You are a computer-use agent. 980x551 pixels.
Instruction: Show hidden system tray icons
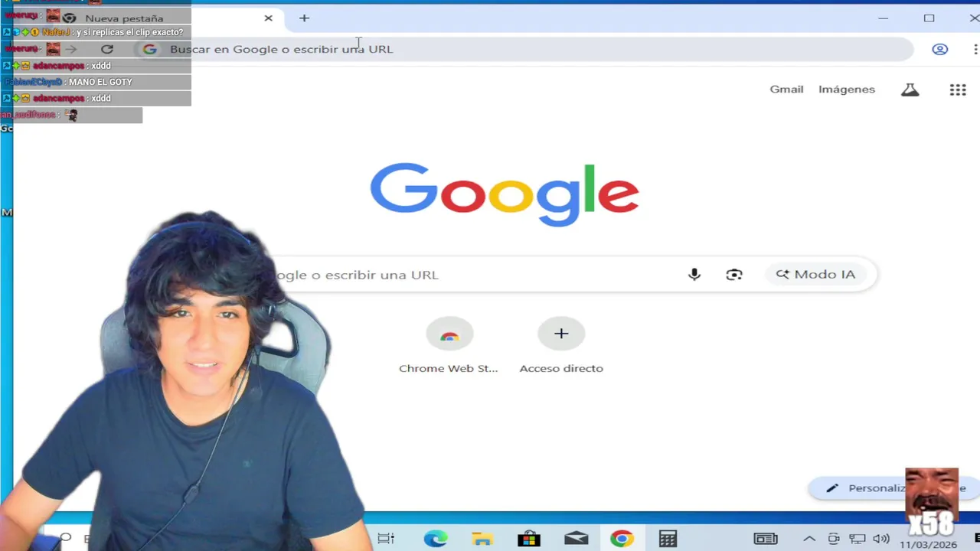809,539
